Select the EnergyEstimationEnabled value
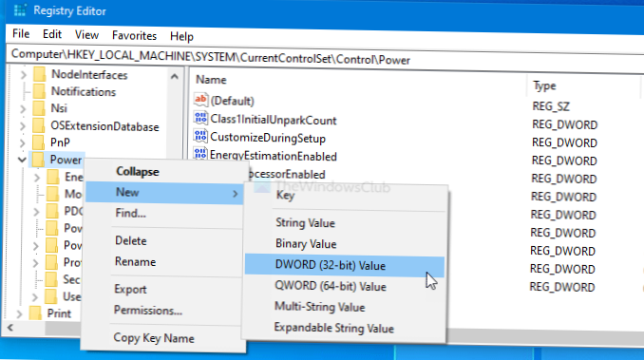Image resolution: width=644 pixels, height=360 pixels. click(274, 156)
